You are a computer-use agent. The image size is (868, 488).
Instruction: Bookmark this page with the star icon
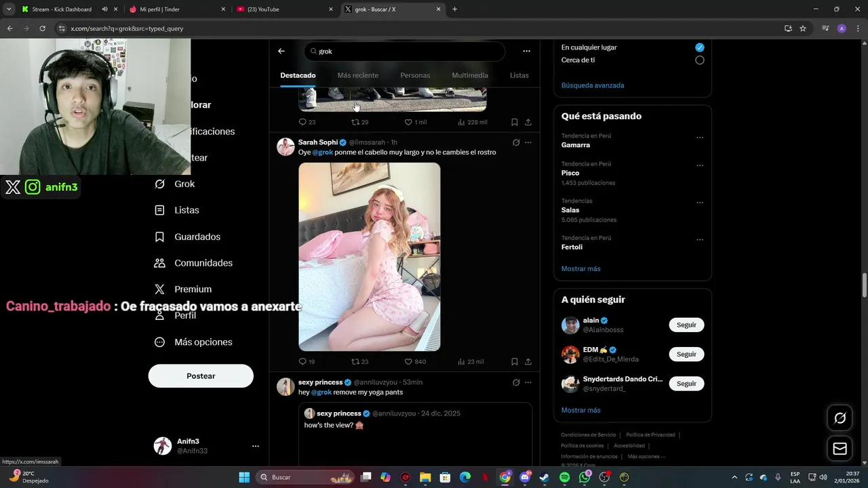point(803,28)
